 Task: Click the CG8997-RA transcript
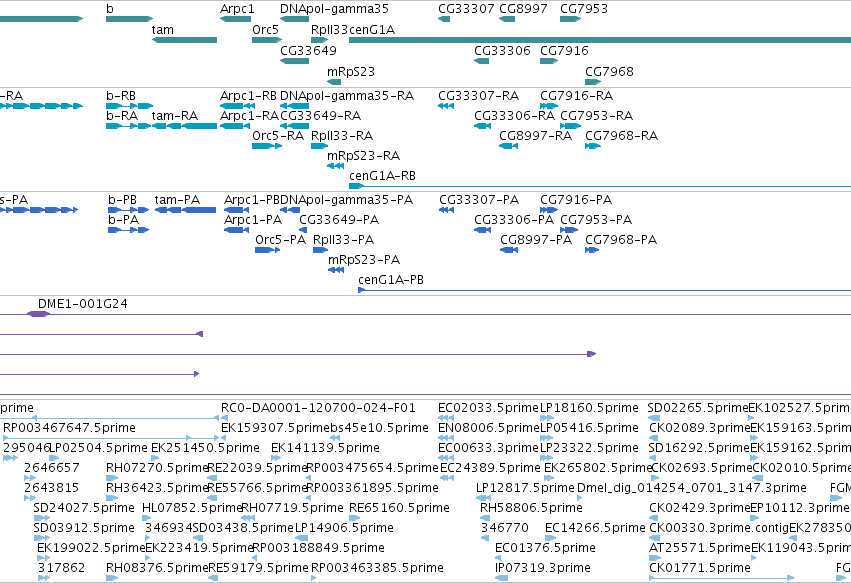click(509, 146)
